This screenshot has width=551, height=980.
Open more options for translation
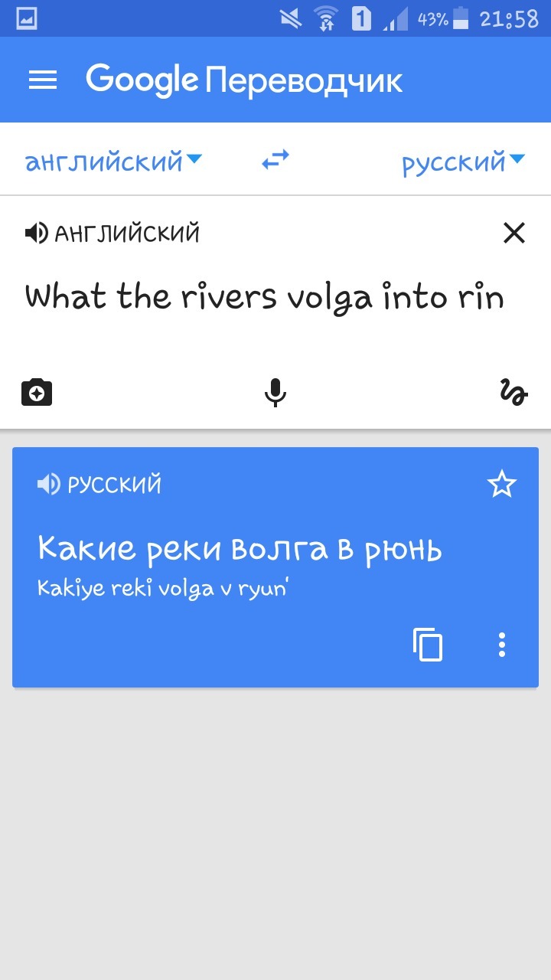(502, 645)
